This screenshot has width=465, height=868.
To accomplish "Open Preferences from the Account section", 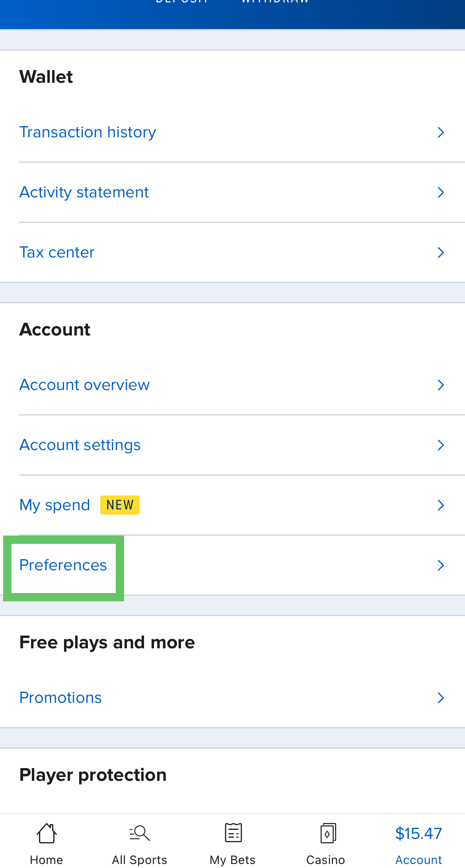I will (x=63, y=565).
